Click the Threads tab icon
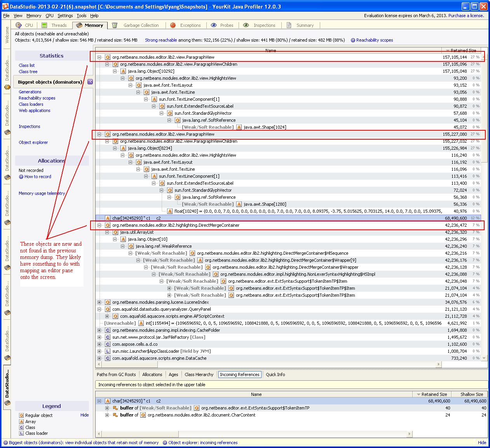The image size is (490, 448). [44, 25]
